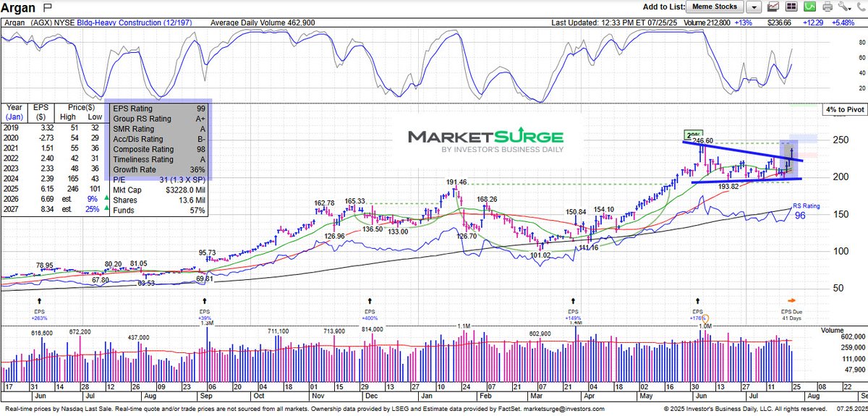Viewport: 868px width, 416px height.
Task: Click the Funds 57% row
Action: 158,210
